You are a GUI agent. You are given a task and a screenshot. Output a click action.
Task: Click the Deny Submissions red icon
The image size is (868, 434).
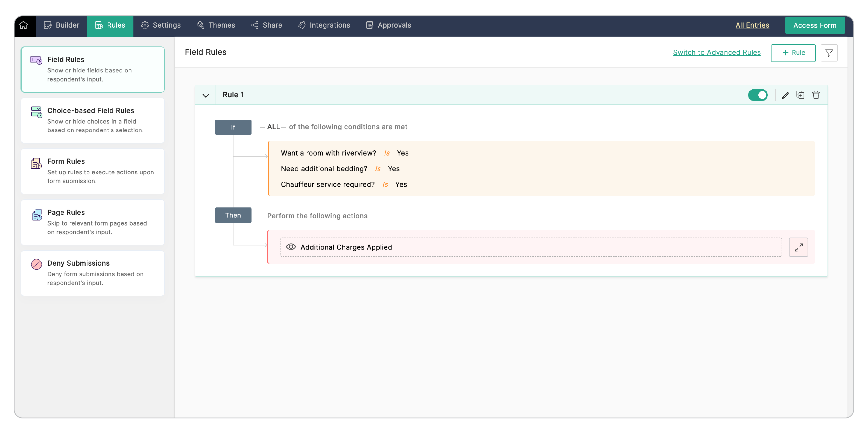click(x=36, y=264)
